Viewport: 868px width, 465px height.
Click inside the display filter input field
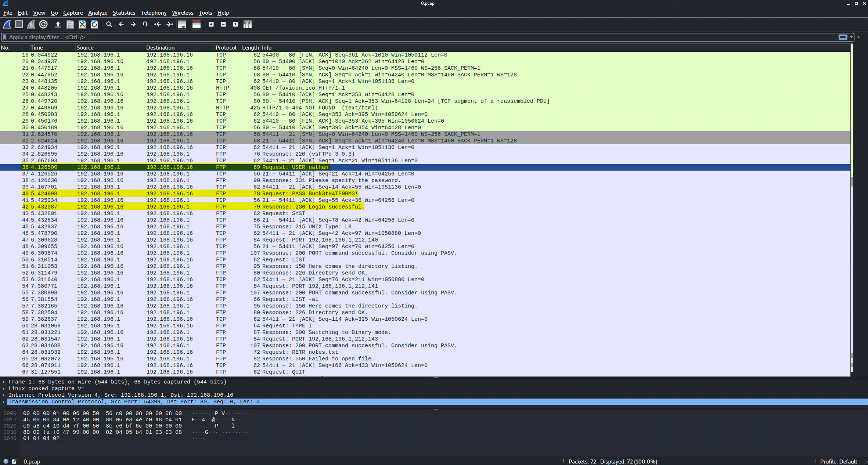pos(220,37)
